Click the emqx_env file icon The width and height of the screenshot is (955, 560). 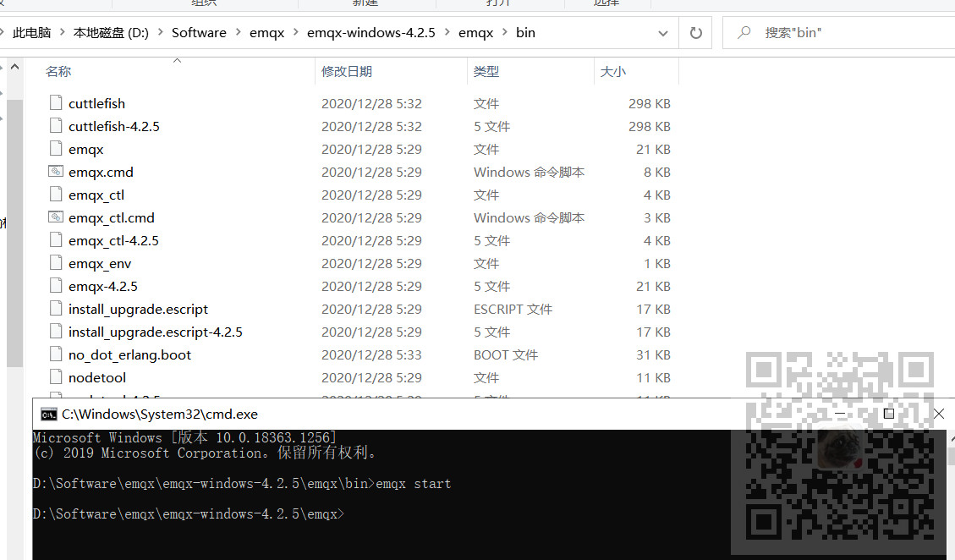tap(56, 263)
